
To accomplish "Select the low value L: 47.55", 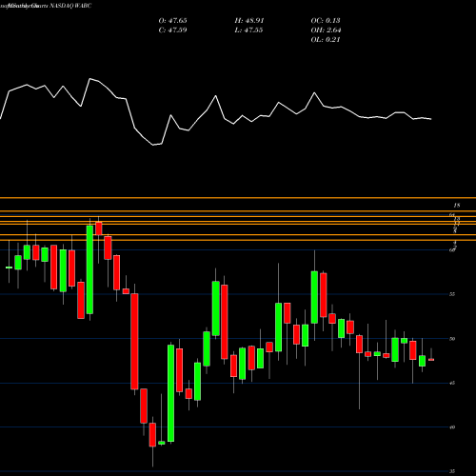I will [248, 30].
